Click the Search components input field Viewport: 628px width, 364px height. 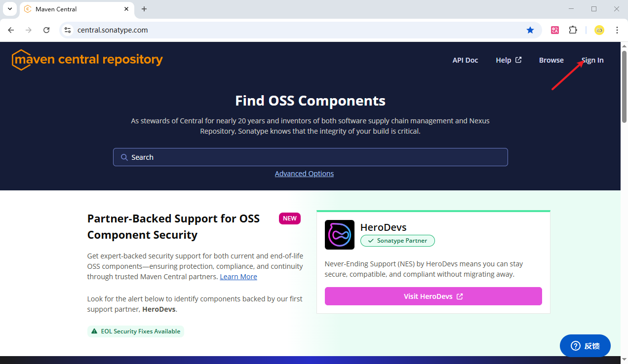(x=310, y=157)
